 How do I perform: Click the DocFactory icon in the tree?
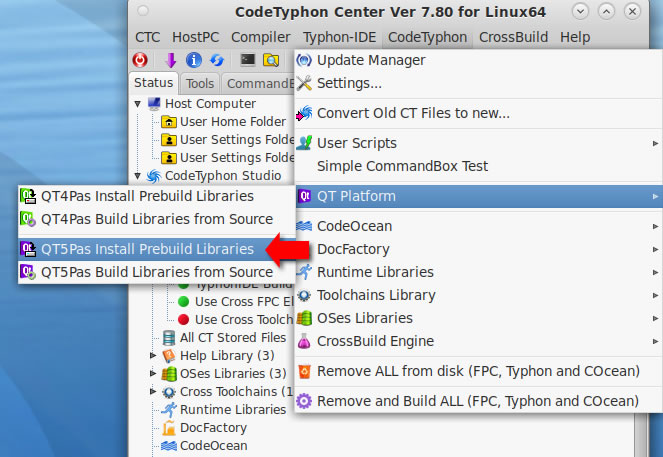[x=169, y=428]
